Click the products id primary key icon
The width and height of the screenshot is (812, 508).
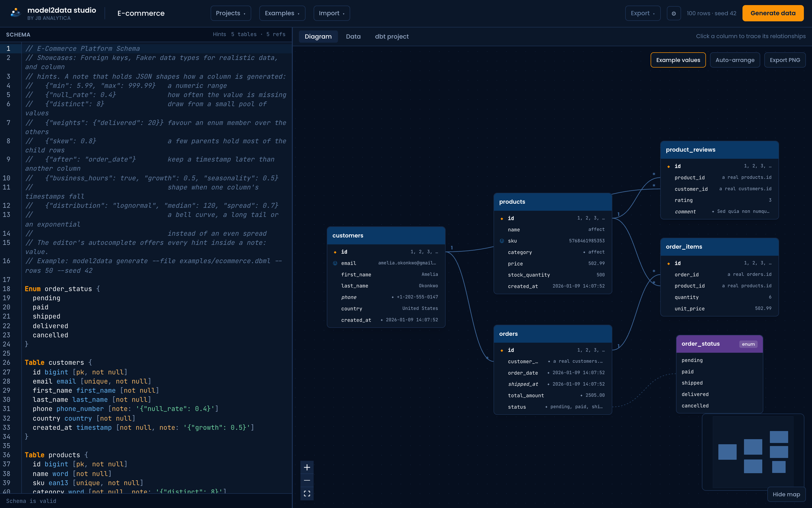click(502, 218)
